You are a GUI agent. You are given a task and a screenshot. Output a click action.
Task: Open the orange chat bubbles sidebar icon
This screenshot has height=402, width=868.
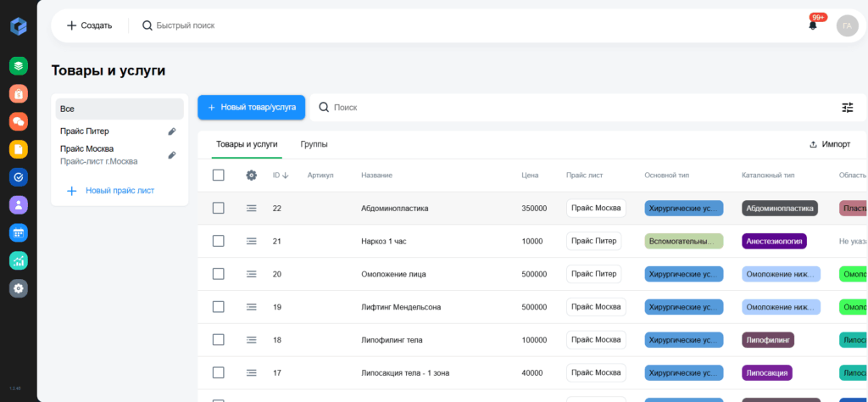click(x=19, y=121)
